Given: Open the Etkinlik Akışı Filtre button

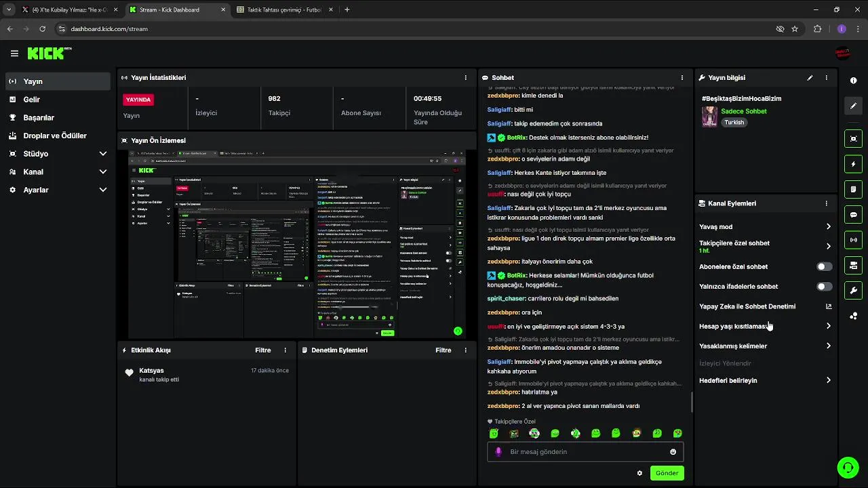Looking at the screenshot, I should pyautogui.click(x=263, y=350).
